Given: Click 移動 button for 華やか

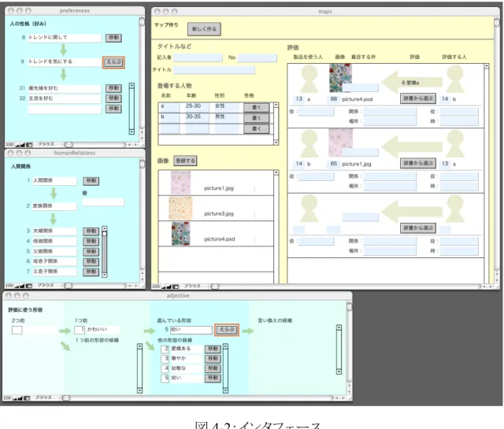Looking at the screenshot, I should [213, 359].
